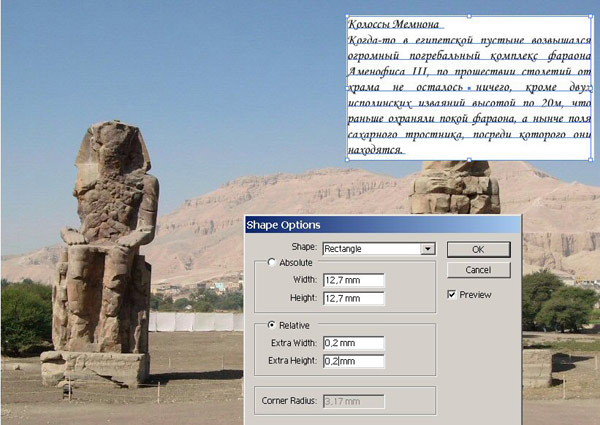Select the Absolute radio button

tap(271, 262)
